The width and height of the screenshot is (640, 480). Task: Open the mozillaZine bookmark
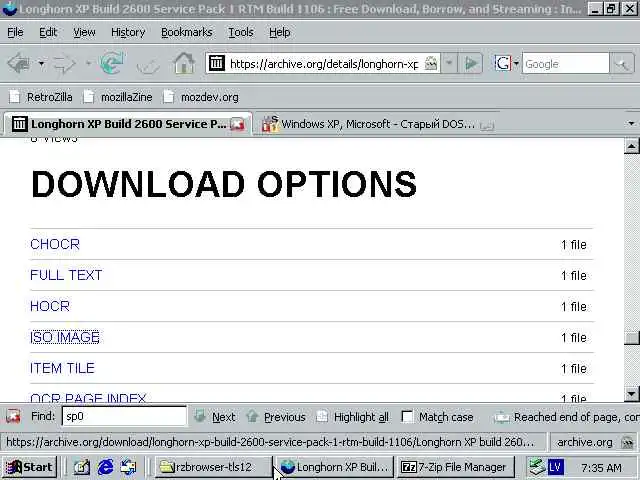(118, 97)
